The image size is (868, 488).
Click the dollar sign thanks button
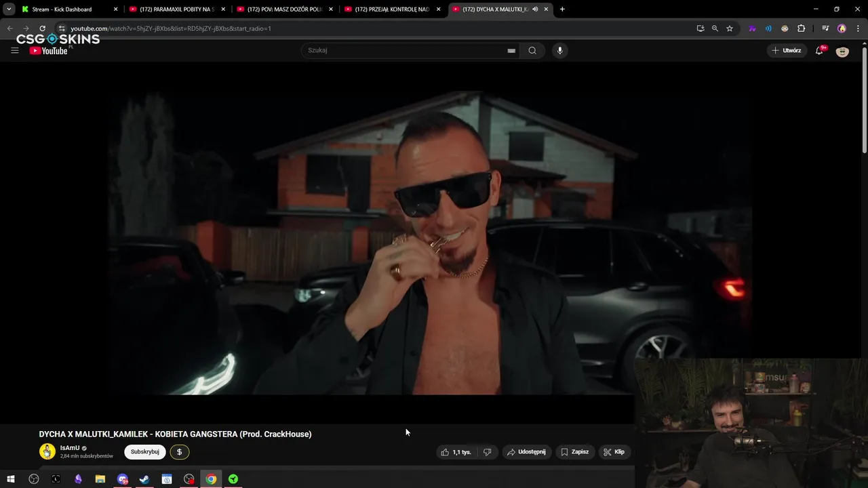pos(179,452)
